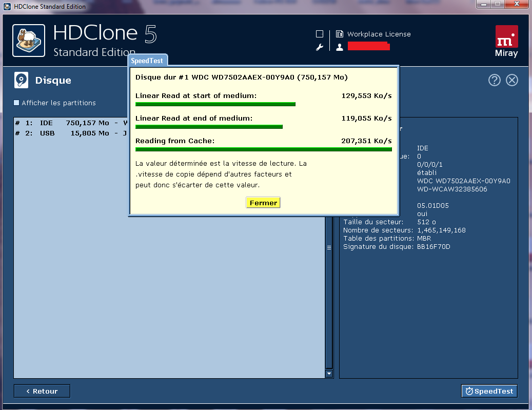Click the 0/0/0/1 value in details

pos(429,165)
